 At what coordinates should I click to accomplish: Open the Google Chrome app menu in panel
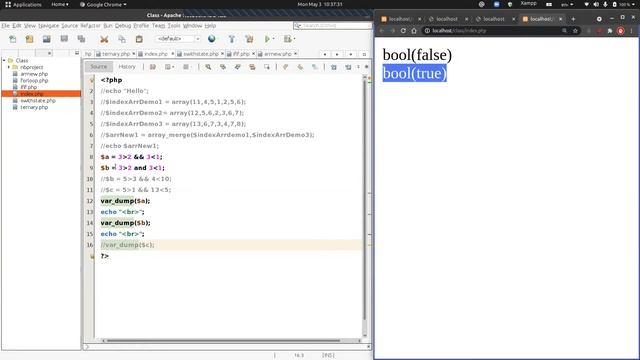pyautogui.click(x=103, y=4)
